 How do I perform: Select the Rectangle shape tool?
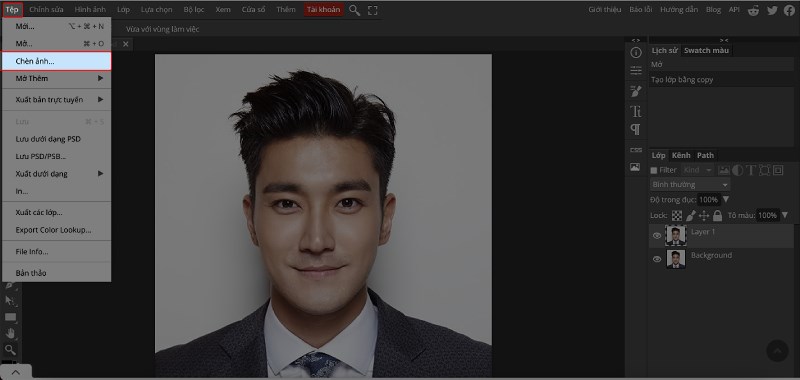[x=10, y=317]
